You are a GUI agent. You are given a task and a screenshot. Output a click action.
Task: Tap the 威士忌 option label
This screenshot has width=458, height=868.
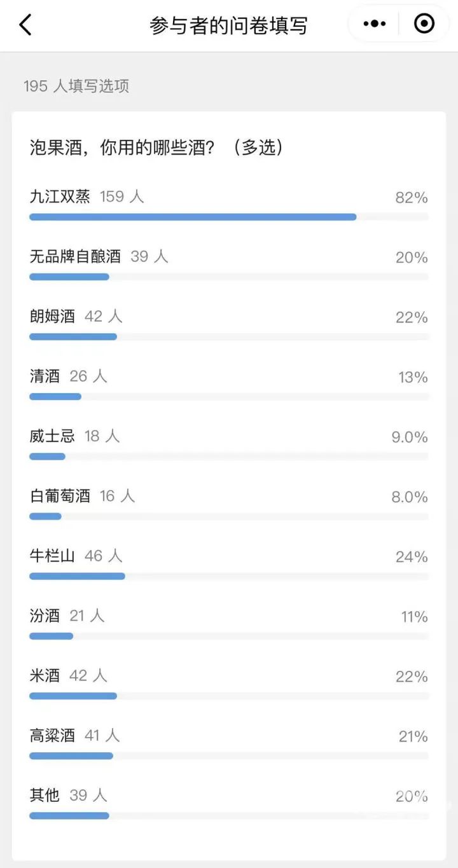(52, 436)
